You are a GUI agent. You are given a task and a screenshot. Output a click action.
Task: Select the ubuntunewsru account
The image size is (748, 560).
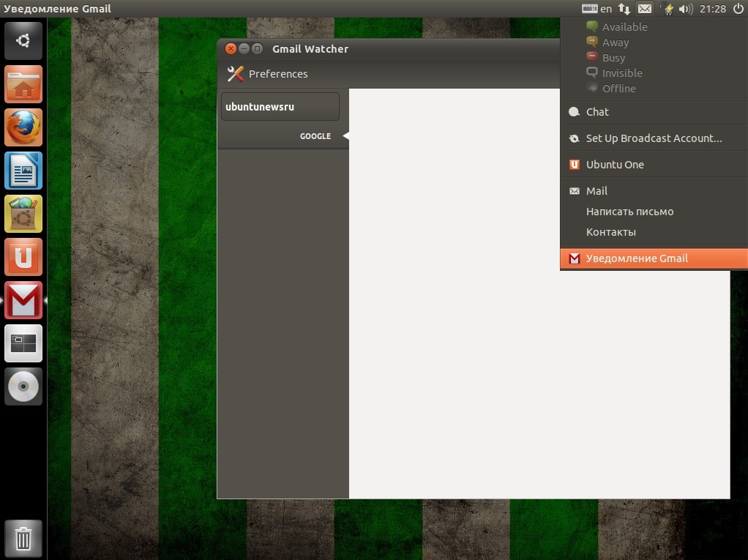(280, 107)
